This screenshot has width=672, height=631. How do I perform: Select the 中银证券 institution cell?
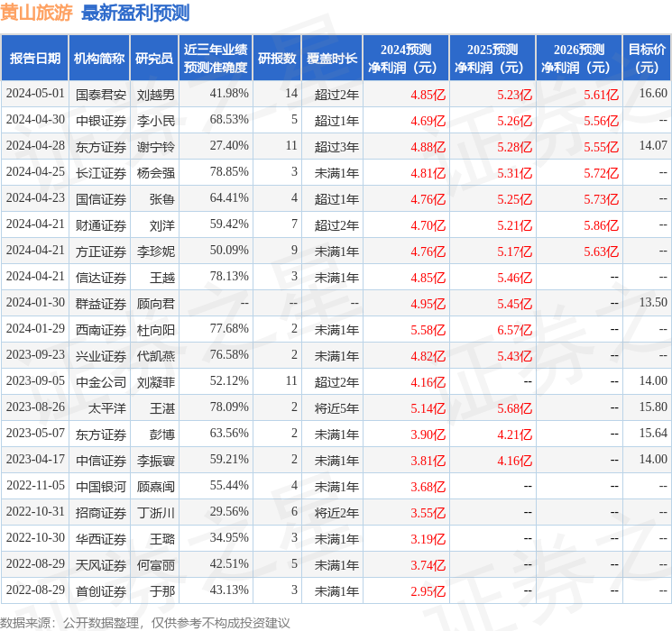(x=101, y=121)
